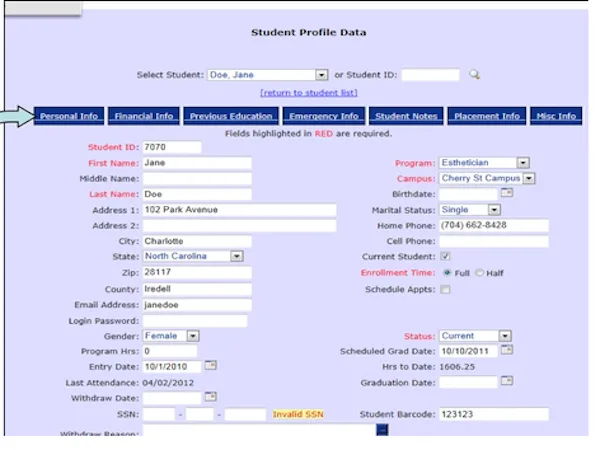Viewport: 600px width, 450px height.
Task: Click the Birthdate text field
Action: pyautogui.click(x=468, y=194)
